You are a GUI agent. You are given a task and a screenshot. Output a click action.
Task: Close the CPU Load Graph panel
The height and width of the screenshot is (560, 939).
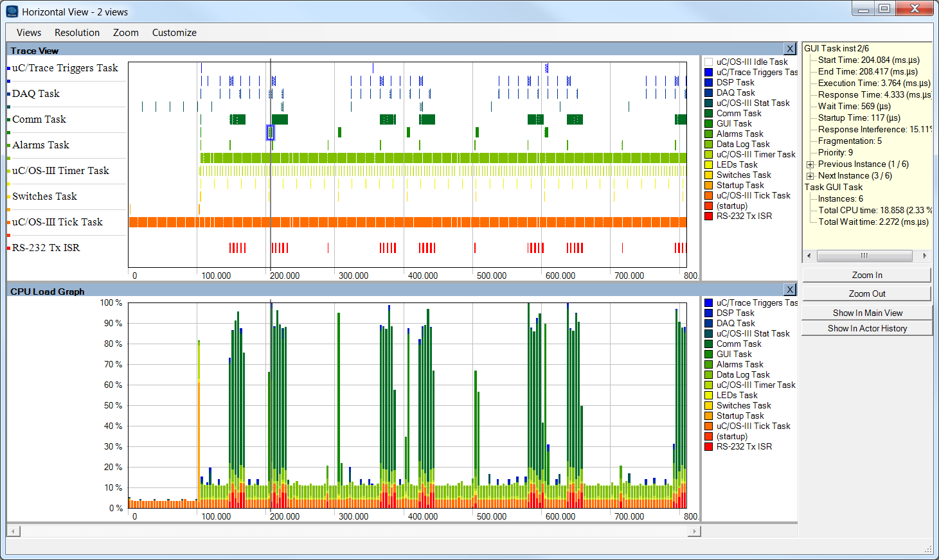[x=790, y=290]
